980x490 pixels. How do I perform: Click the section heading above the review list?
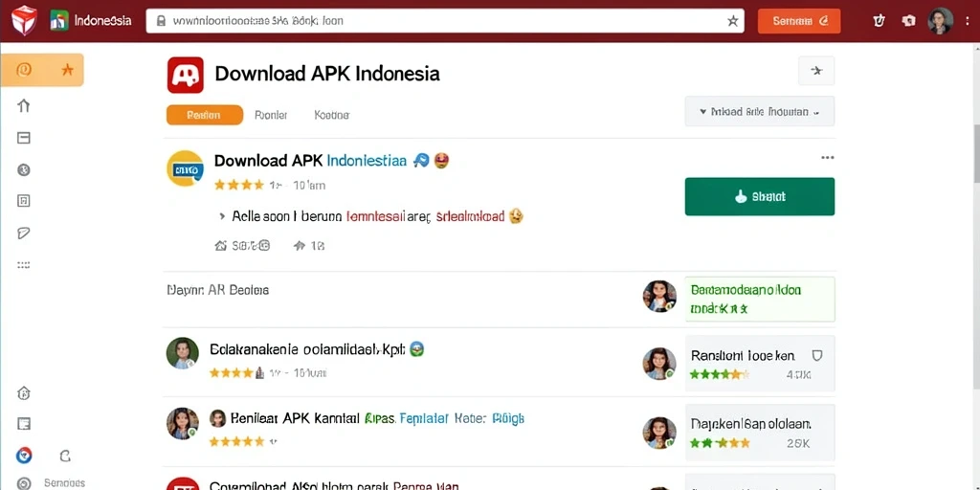pyautogui.click(x=217, y=290)
